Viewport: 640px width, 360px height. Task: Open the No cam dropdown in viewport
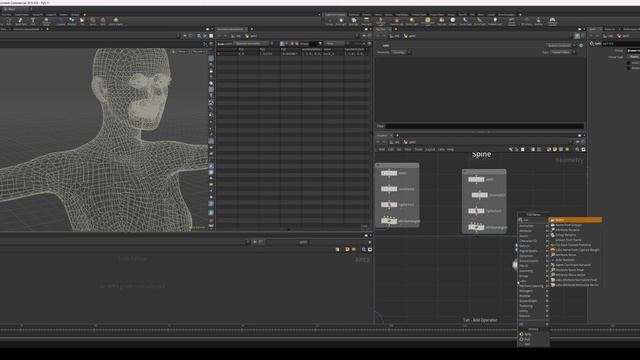pos(199,52)
